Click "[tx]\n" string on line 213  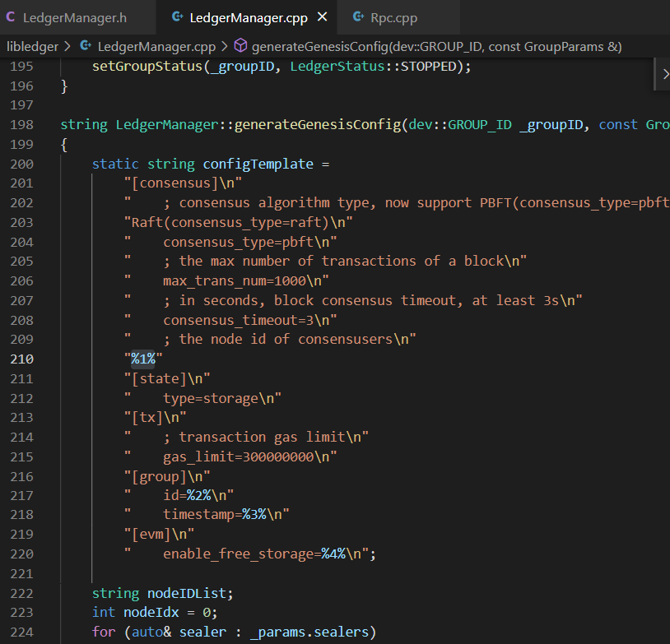155,418
